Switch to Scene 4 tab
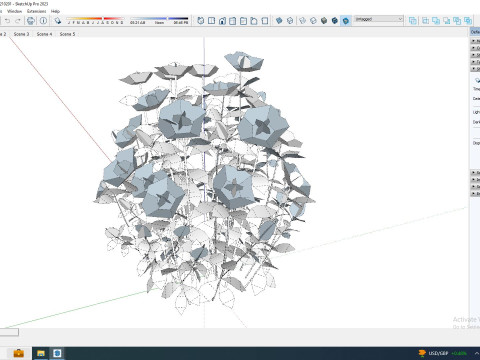This screenshot has width=480, height=360. point(44,34)
